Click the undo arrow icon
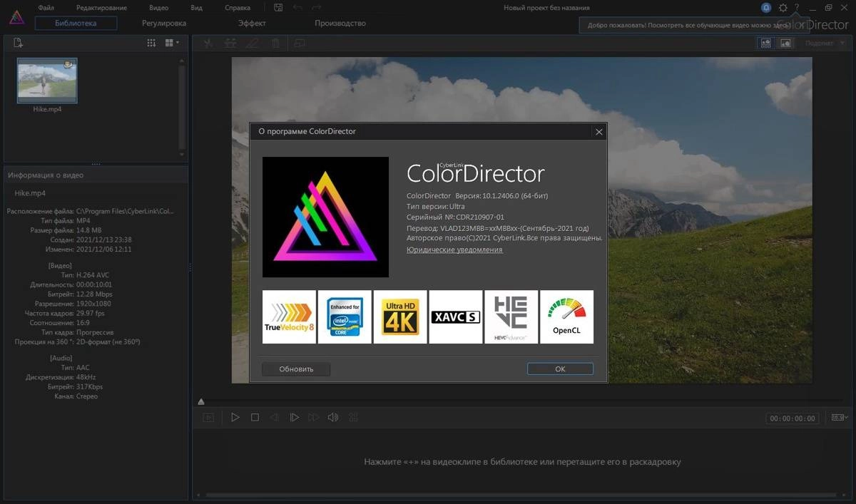Viewport: 856px width, 504px height. coord(297,8)
